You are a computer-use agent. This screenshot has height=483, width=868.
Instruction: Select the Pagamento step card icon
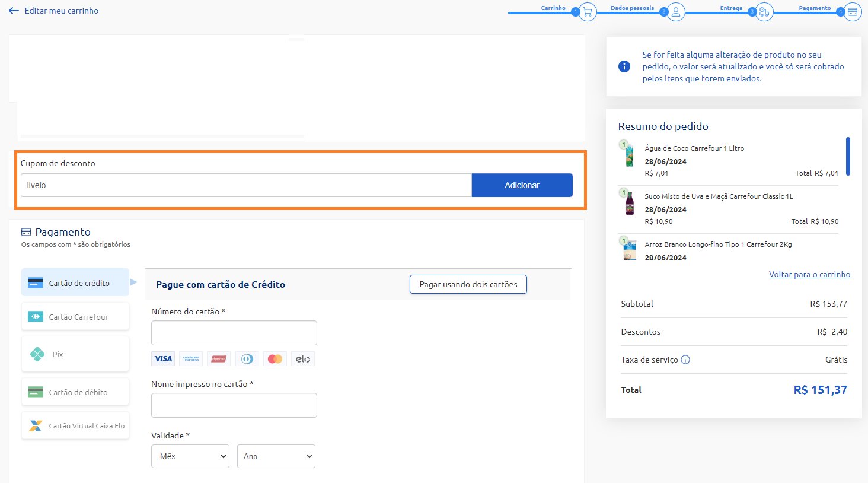[853, 12]
